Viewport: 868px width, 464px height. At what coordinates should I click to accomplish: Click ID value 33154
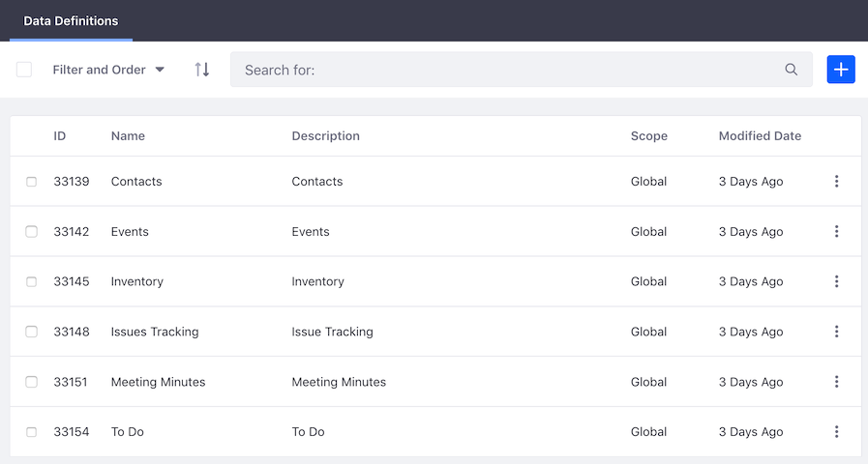(72, 432)
